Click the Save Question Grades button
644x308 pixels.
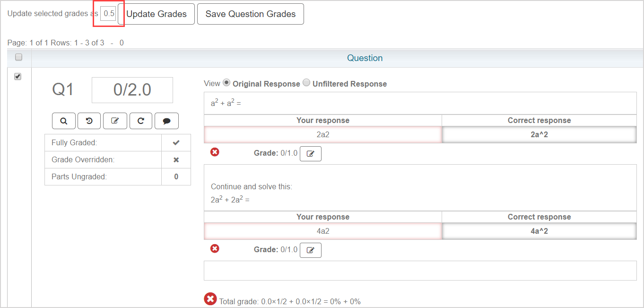click(x=250, y=14)
